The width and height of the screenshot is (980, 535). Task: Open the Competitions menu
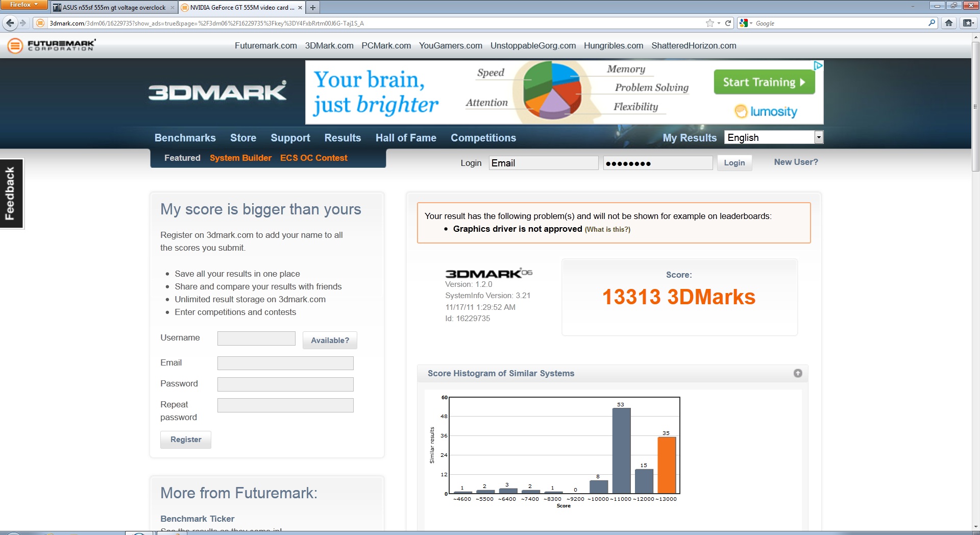click(x=483, y=138)
